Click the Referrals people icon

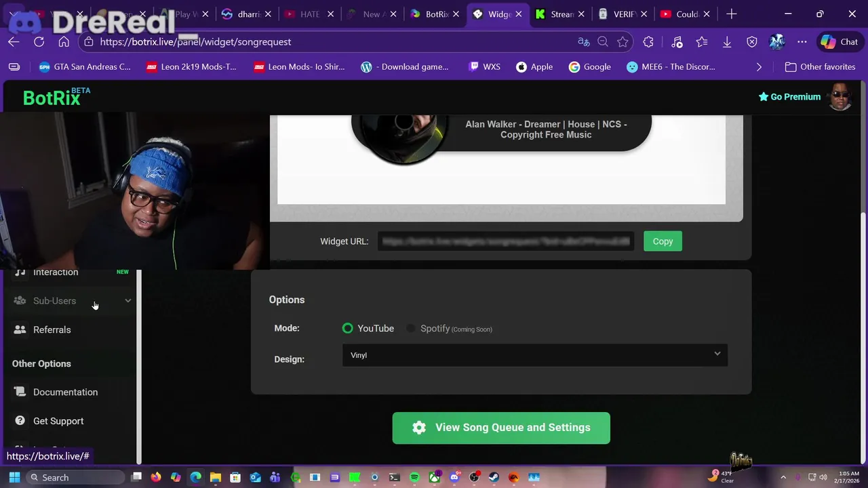[20, 330]
